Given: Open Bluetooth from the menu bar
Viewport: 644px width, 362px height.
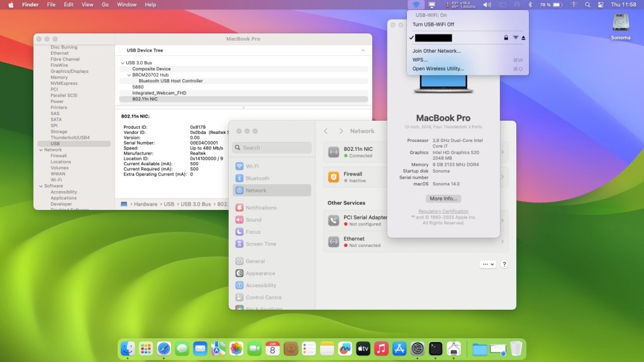Looking at the screenshot, I should click(x=530, y=4).
